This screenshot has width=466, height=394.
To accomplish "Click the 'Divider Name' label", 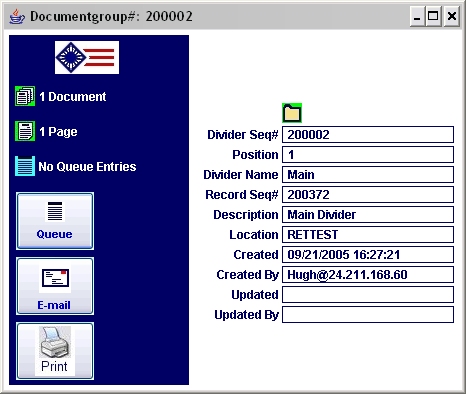I will (241, 175).
